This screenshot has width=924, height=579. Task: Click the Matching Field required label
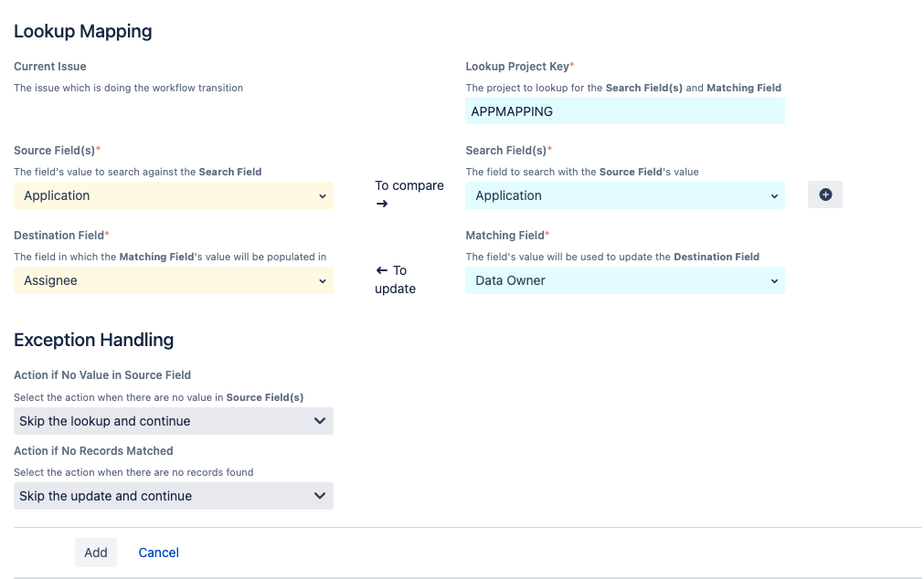click(x=506, y=235)
